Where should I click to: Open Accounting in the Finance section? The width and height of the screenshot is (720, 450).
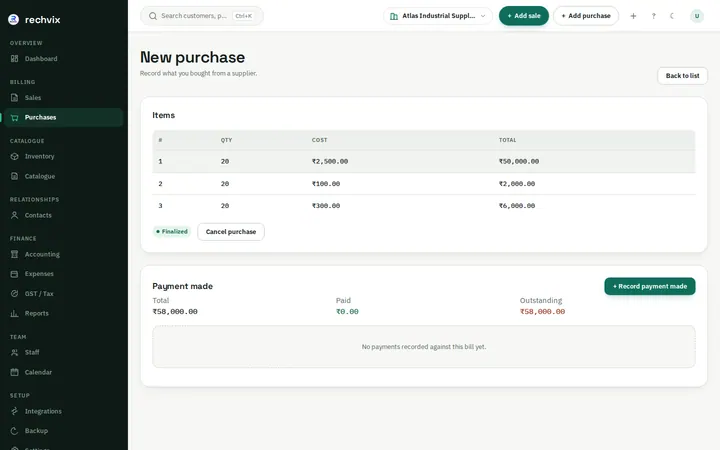pos(64,254)
